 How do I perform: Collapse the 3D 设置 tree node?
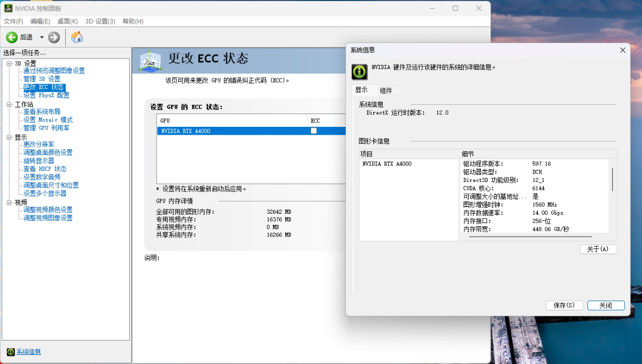coord(9,63)
